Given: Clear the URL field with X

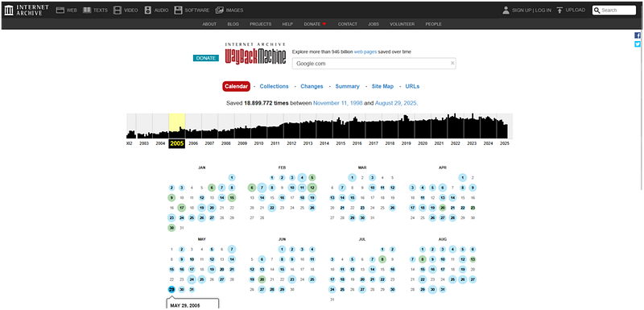Looking at the screenshot, I should 452,64.
